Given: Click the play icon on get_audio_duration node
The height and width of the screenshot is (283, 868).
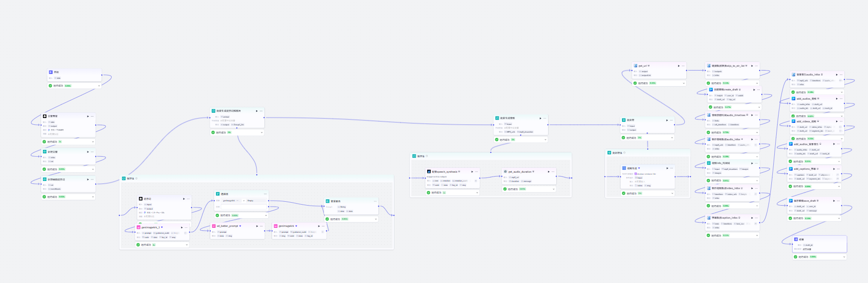Looking at the screenshot, I should [x=549, y=172].
